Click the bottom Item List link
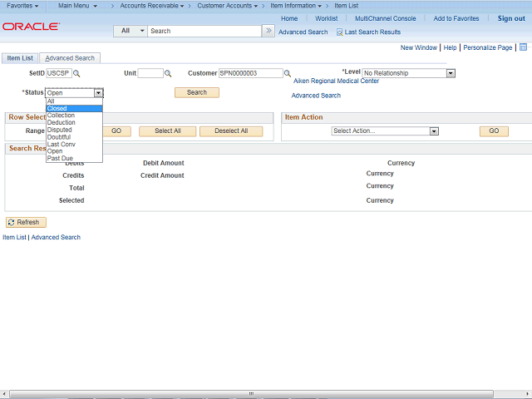This screenshot has height=399, width=532. pyautogui.click(x=14, y=237)
